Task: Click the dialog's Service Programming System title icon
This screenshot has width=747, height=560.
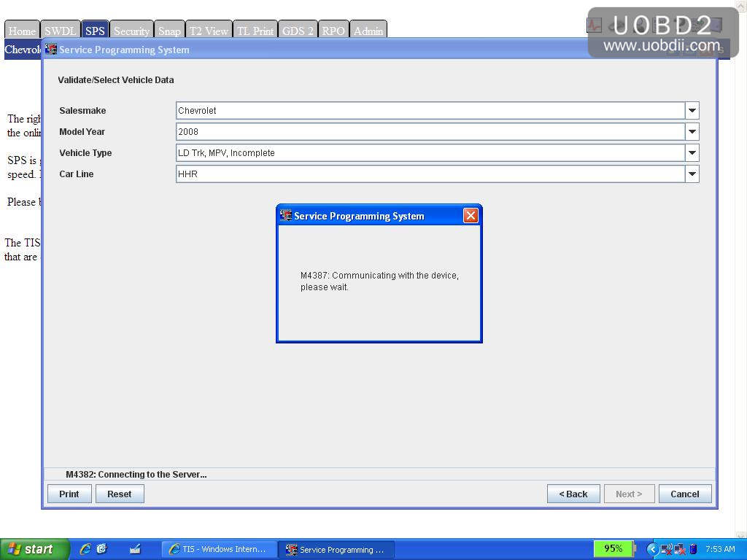Action: pyautogui.click(x=286, y=215)
